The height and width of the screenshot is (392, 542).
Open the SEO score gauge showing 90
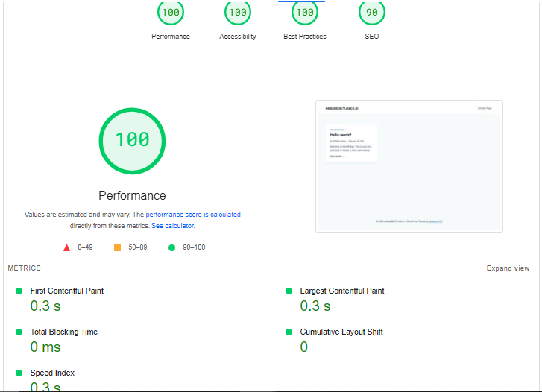[371, 13]
